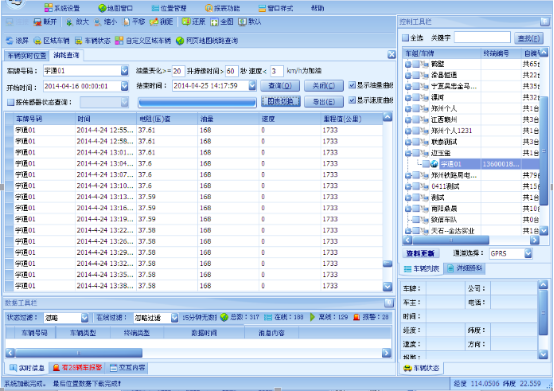Switch to the 车辆实时位置 tab
Screen dimensions: 554x391
[27, 55]
